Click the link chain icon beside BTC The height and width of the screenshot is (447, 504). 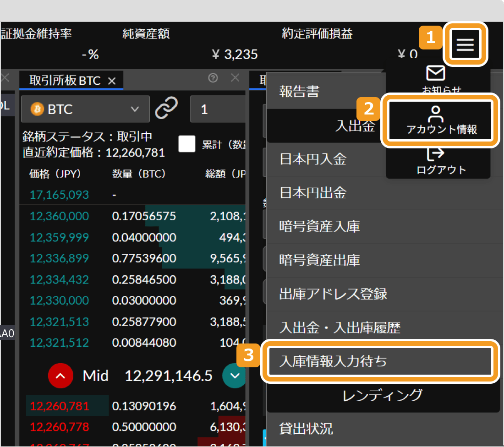point(166,108)
